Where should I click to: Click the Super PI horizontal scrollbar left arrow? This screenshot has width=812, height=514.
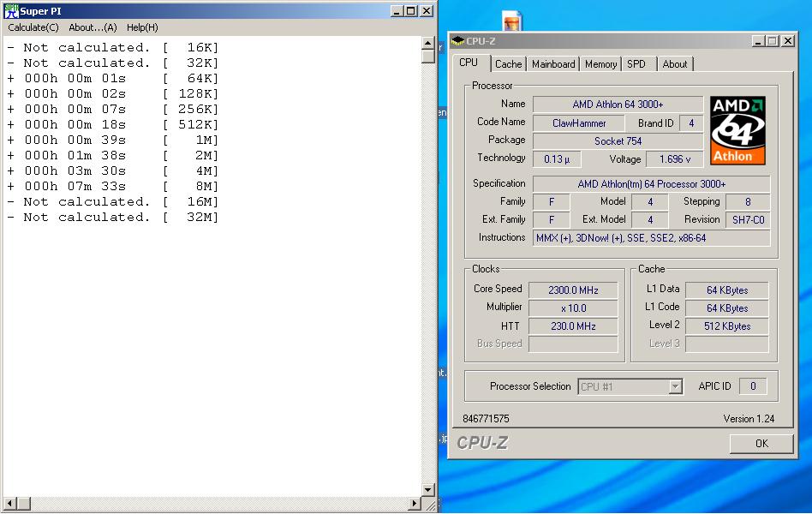click(9, 503)
